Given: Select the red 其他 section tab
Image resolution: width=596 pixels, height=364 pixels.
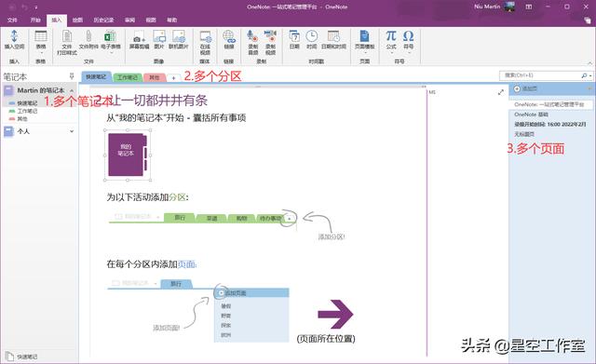Looking at the screenshot, I should pos(155,77).
